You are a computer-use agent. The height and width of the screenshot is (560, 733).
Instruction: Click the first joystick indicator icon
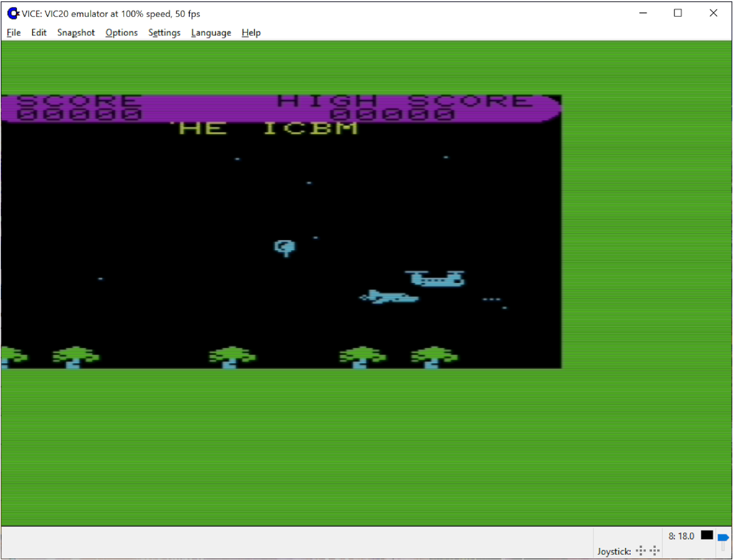(x=641, y=551)
